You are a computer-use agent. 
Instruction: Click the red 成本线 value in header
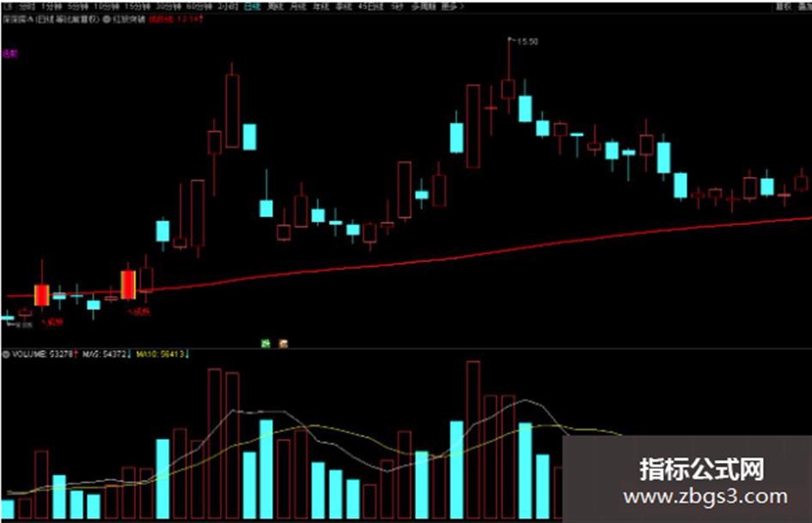pos(176,20)
